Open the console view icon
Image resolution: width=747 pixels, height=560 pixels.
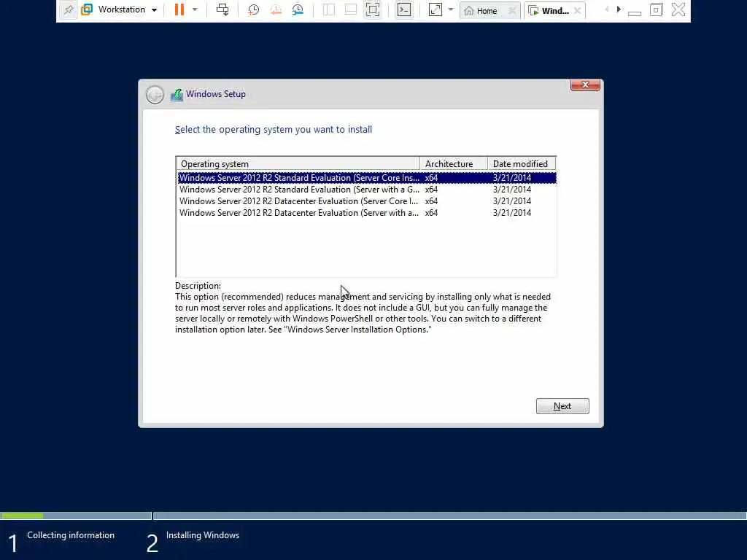point(404,9)
